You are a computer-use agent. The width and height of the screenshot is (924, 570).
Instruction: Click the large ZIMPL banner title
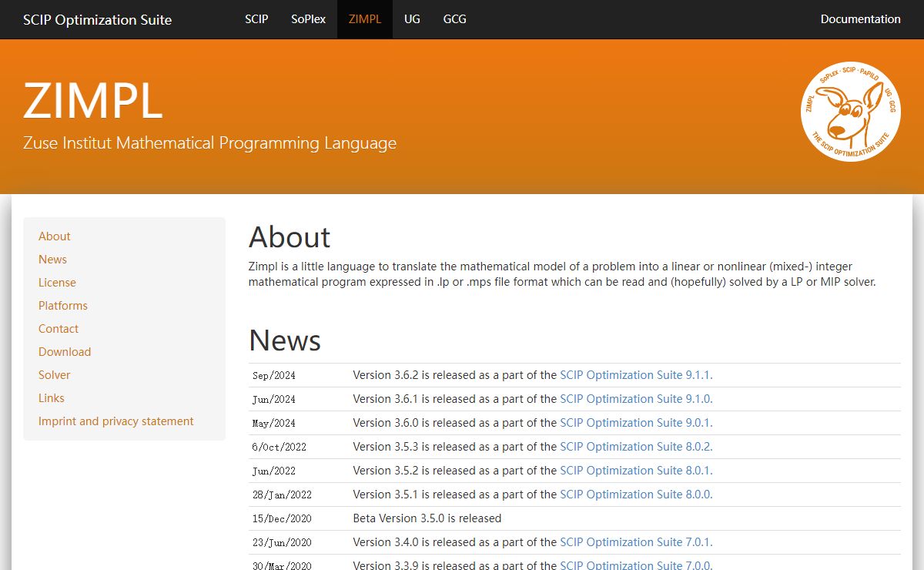click(x=93, y=100)
